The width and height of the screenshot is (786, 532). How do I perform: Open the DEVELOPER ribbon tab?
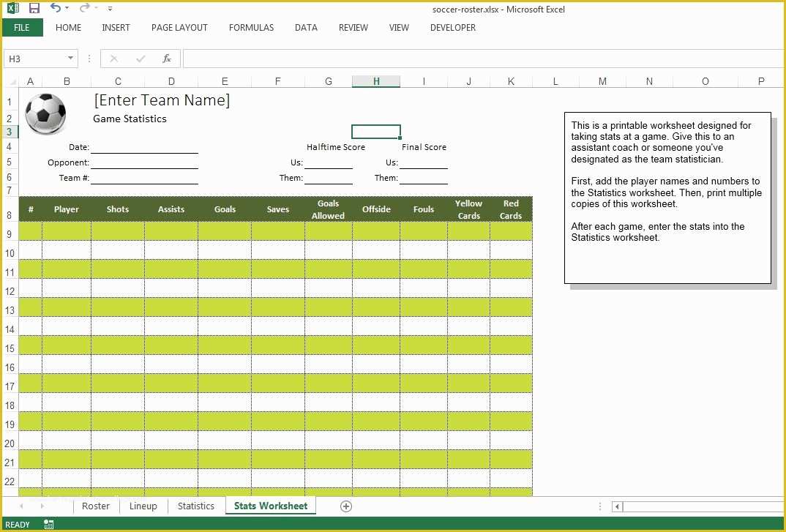(452, 27)
